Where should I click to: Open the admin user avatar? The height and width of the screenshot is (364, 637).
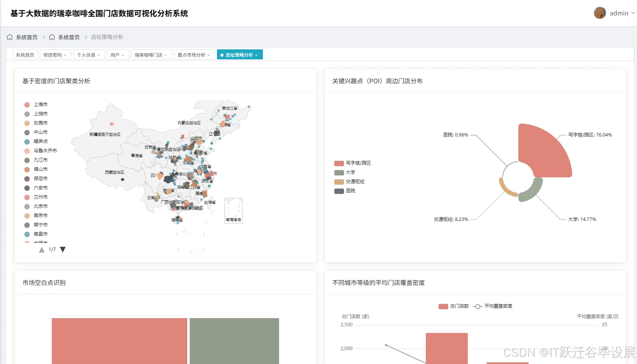coord(600,13)
